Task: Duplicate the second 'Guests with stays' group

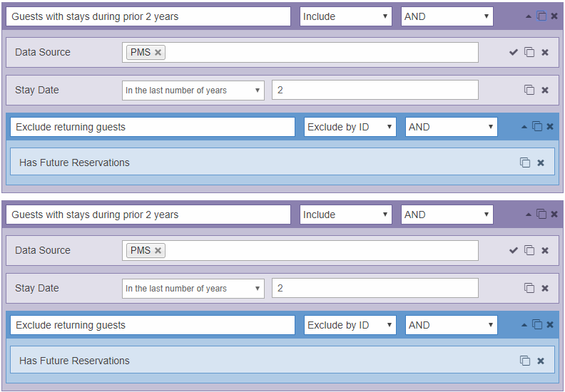Action: coord(541,215)
